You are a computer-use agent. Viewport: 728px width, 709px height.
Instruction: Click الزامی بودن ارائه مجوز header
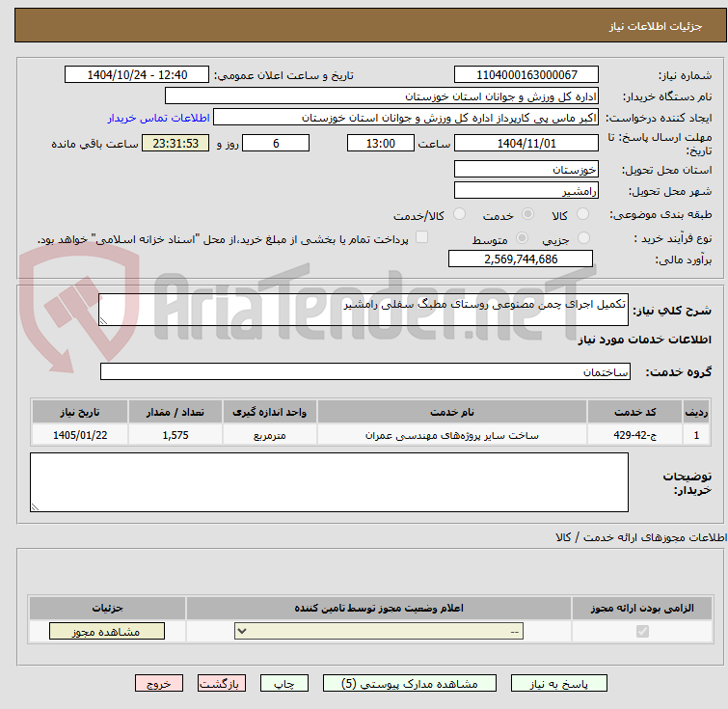point(642,608)
